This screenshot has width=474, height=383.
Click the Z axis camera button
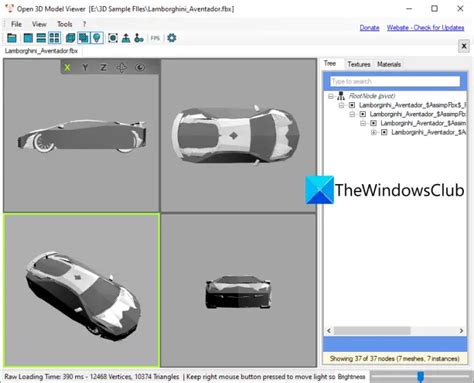click(x=103, y=68)
